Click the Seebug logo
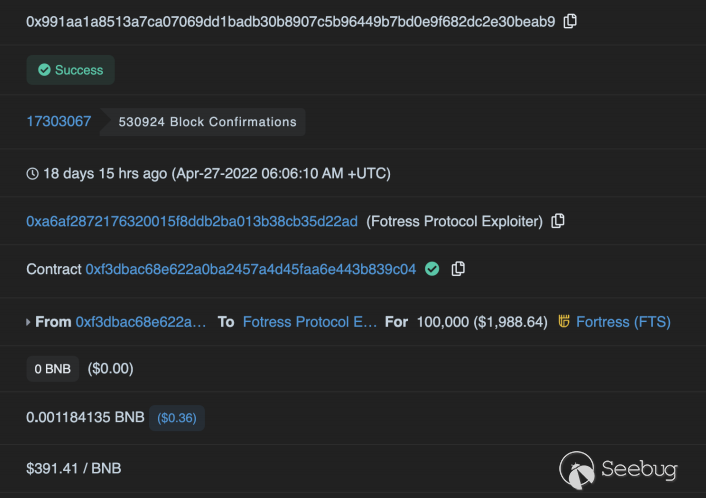706x498 pixels. [x=620, y=468]
